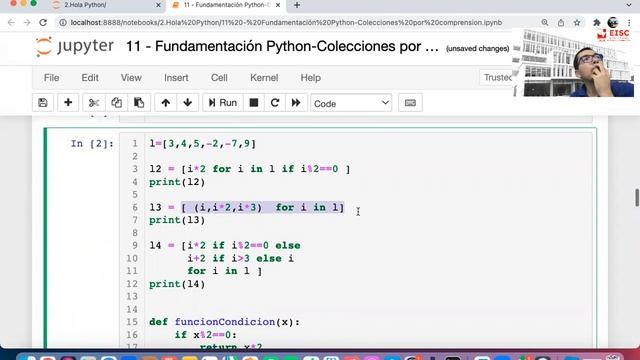Click the print(l4) line
Image resolution: width=640 pixels, height=360 pixels.
click(x=177, y=284)
